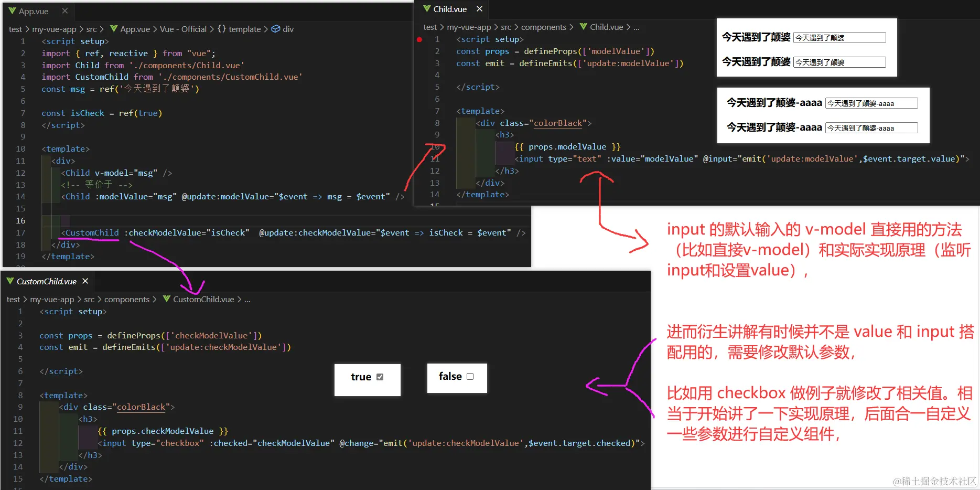Focus the first 今天遇到了颠婆 preview input field
Screen dimensions: 980x490
[x=839, y=37]
